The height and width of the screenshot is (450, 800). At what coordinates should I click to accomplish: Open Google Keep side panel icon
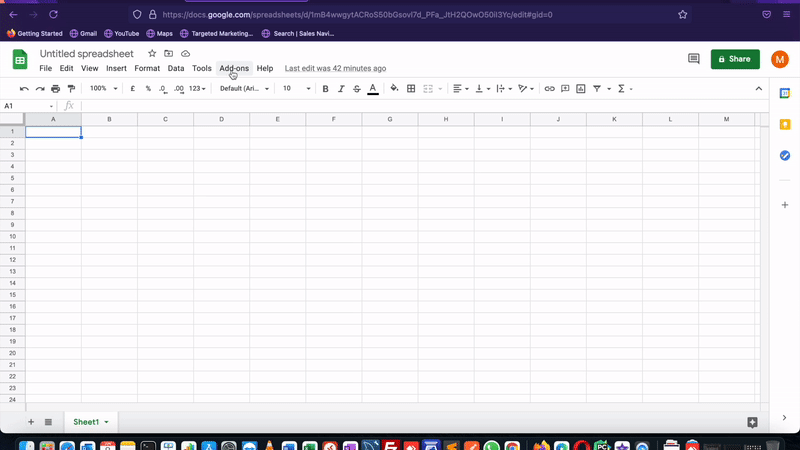coord(785,124)
